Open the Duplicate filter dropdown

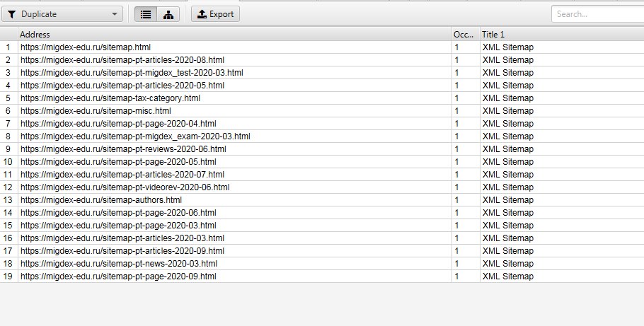click(x=62, y=14)
